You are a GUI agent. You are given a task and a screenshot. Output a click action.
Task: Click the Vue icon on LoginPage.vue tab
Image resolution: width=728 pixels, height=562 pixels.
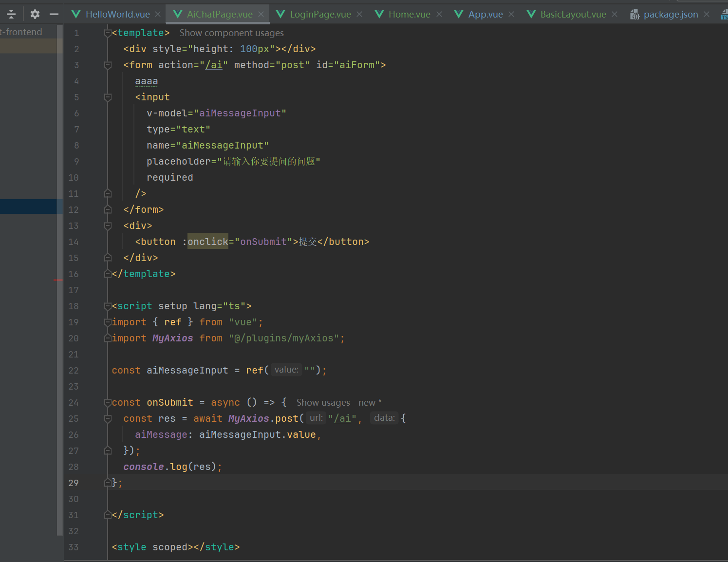(280, 14)
